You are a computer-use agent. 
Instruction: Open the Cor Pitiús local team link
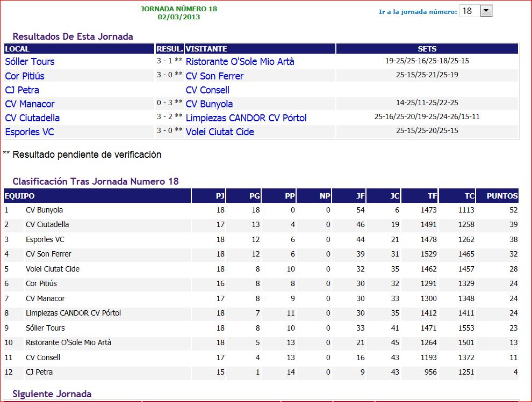pos(25,76)
